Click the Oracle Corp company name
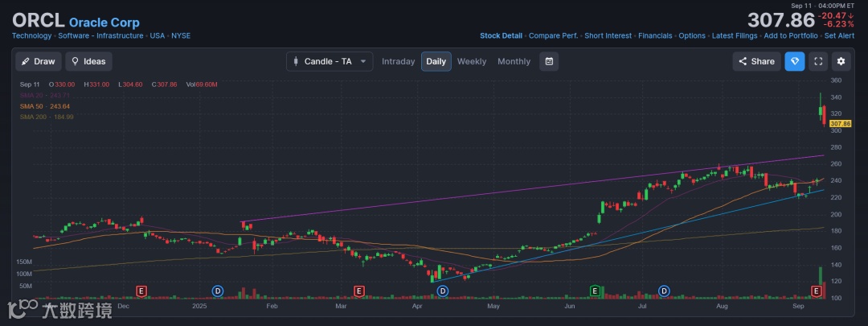 [104, 23]
